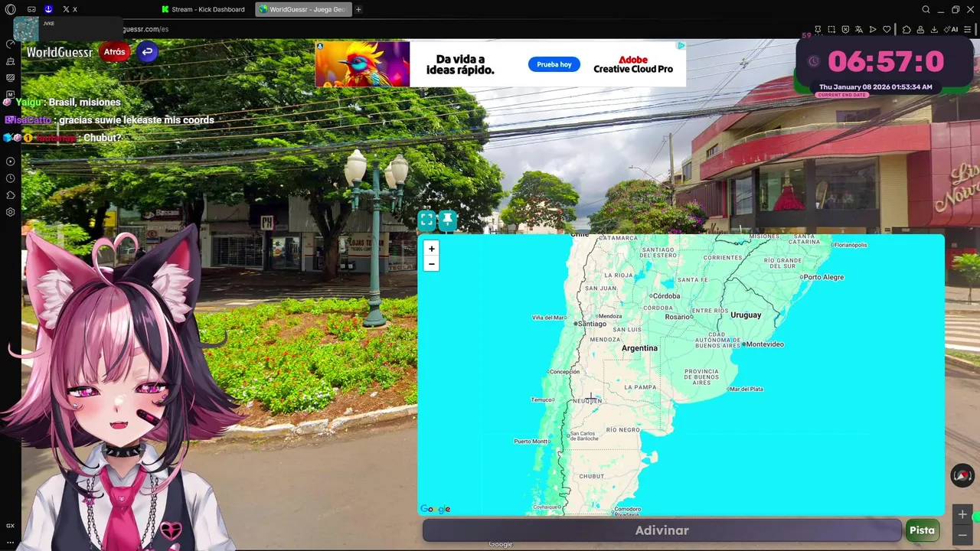Image resolution: width=980 pixels, height=551 pixels.
Task: Open History clock icon in sidebar
Action: pyautogui.click(x=11, y=178)
